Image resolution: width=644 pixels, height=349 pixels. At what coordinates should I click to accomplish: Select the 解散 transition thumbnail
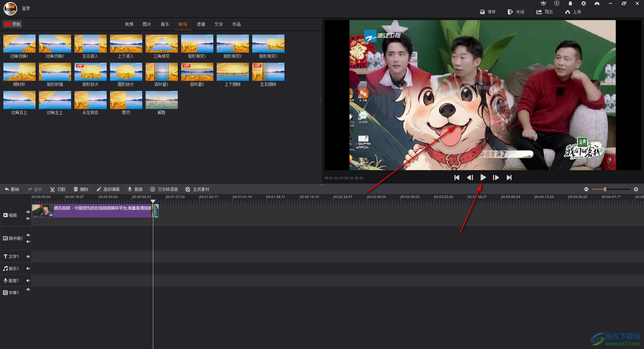pyautogui.click(x=162, y=100)
